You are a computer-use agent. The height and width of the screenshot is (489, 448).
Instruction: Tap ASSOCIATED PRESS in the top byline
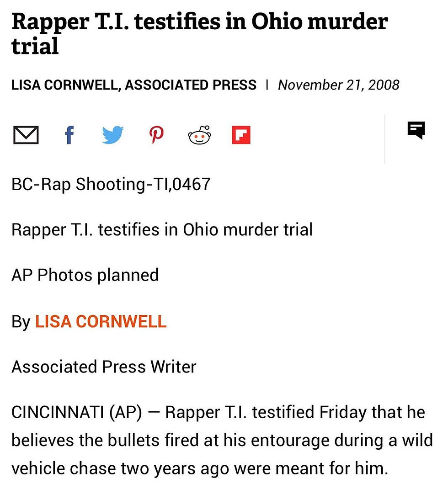(190, 85)
